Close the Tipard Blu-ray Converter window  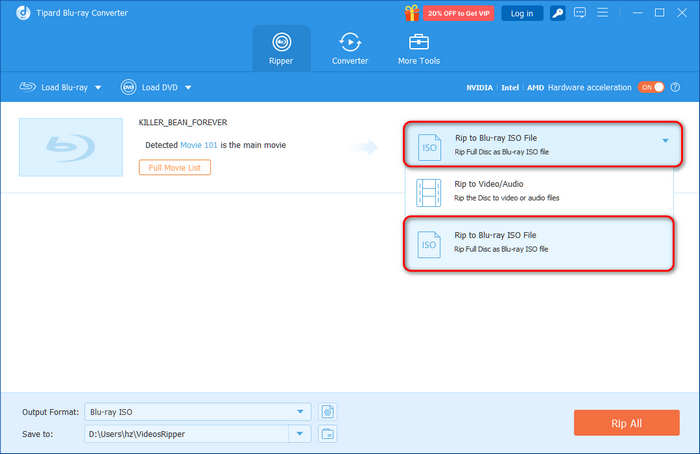click(682, 12)
